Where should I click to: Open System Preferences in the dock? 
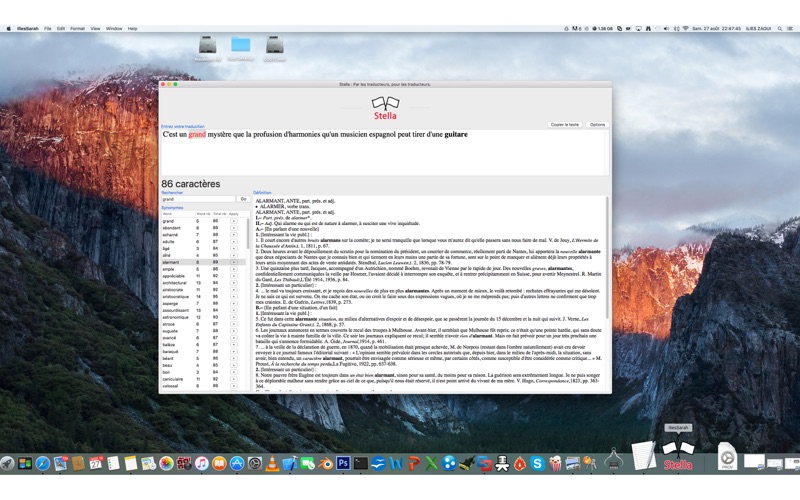255,463
